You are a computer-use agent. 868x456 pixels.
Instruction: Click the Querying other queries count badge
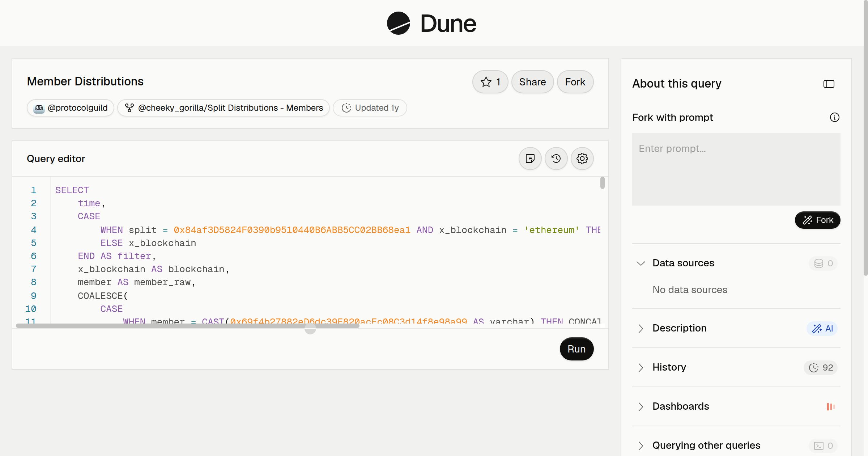[x=823, y=446]
